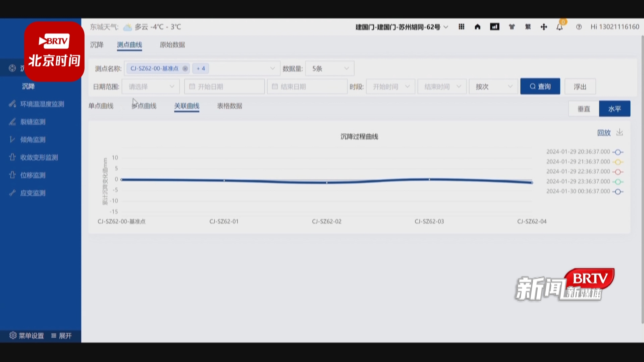Click the 结束日期 date field
Screen dimensions: 644x362
pyautogui.click(x=307, y=86)
